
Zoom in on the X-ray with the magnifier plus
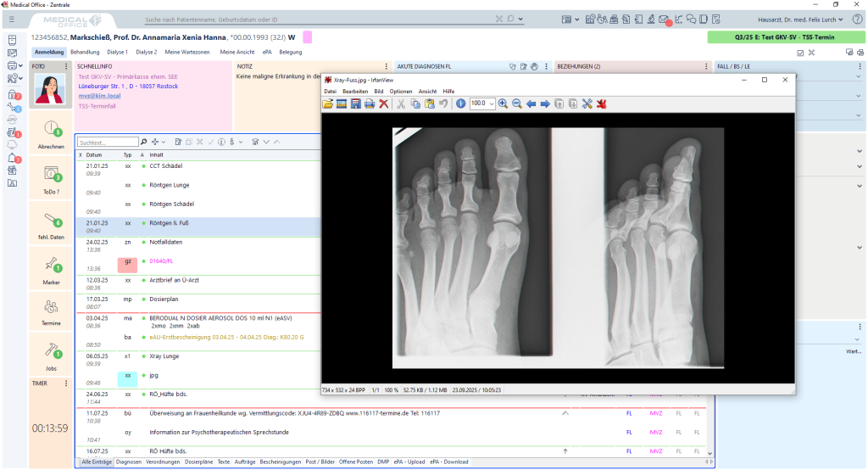pos(503,104)
